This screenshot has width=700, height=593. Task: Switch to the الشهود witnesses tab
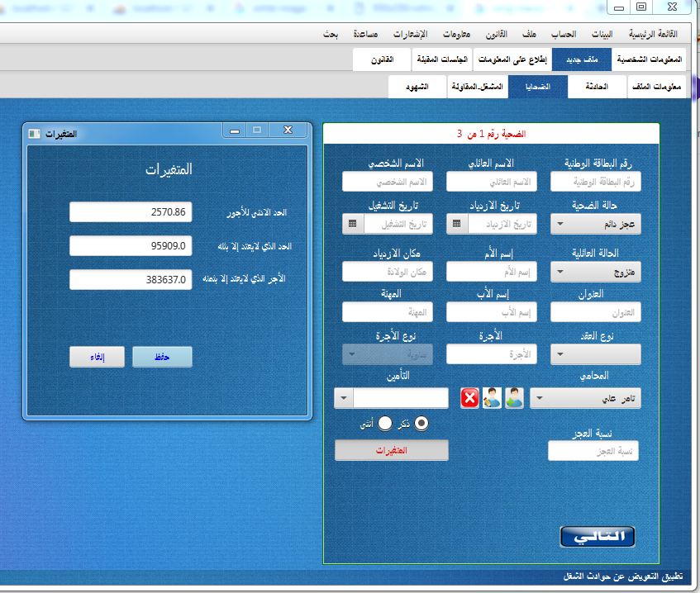(x=418, y=86)
